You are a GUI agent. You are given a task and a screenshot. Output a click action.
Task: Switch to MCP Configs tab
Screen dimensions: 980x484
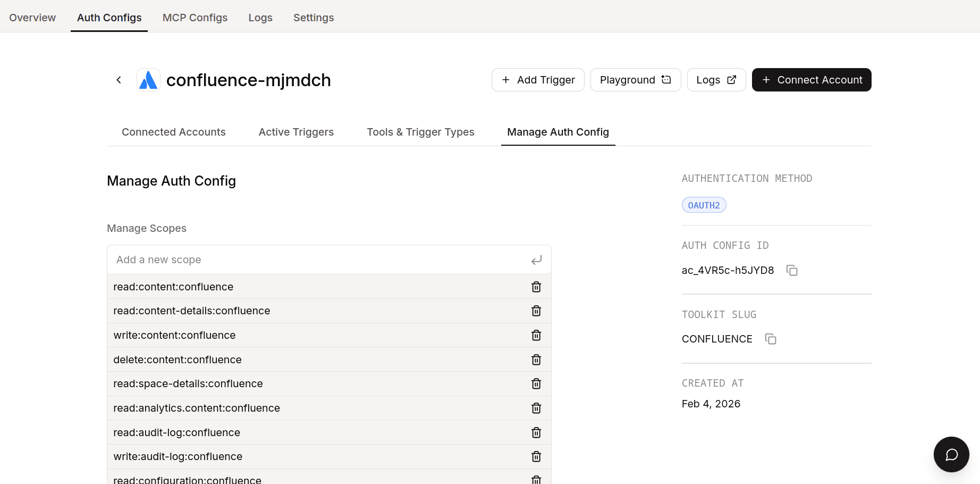195,18
